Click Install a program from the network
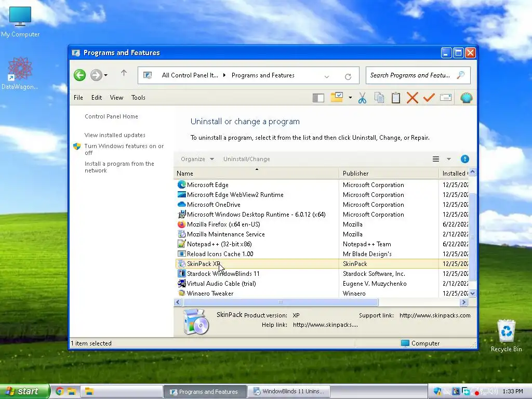Screen dimensions: 532x399 (119, 167)
